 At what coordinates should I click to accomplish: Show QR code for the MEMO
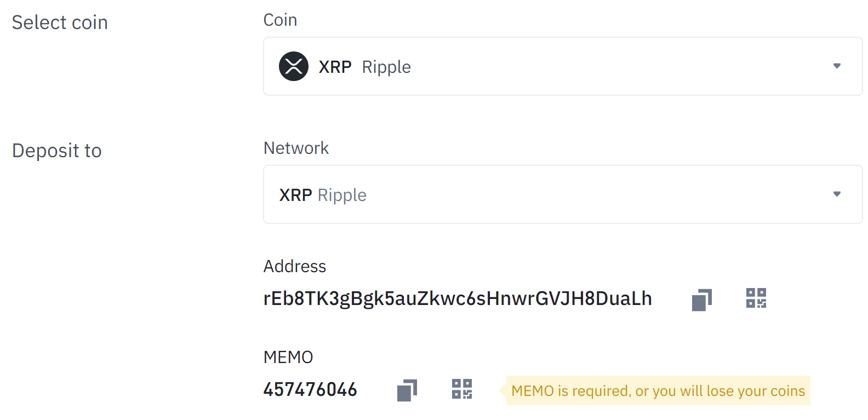coord(461,389)
